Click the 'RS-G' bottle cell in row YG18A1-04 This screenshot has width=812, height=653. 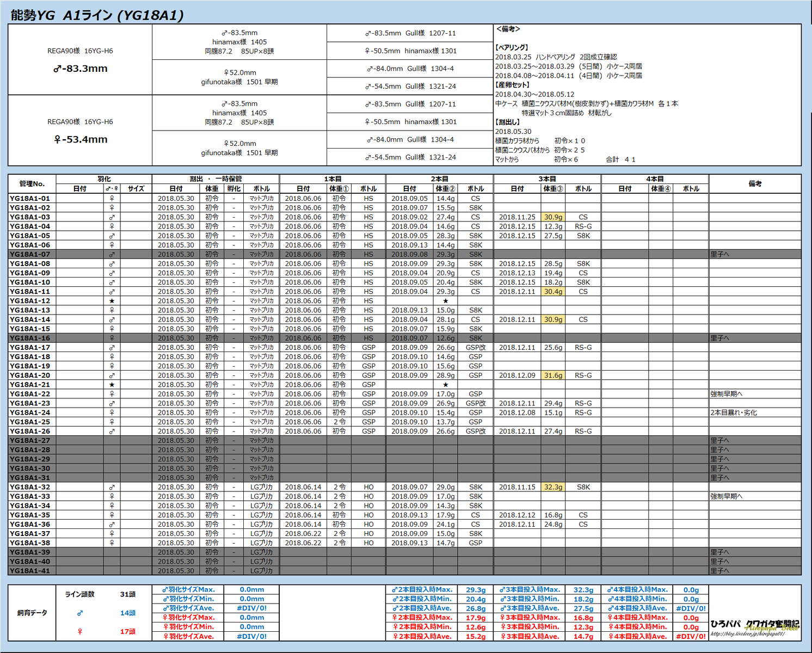tap(583, 226)
